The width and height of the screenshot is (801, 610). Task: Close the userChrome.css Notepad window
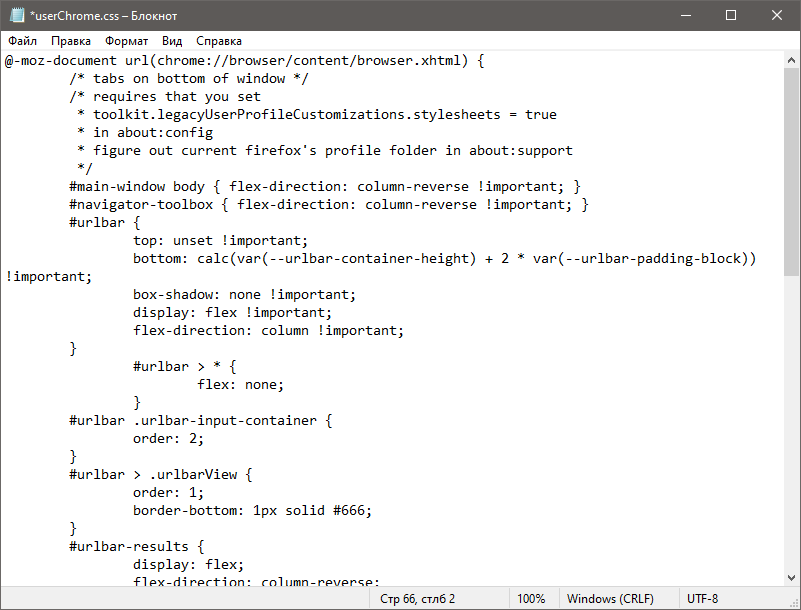[x=777, y=15]
